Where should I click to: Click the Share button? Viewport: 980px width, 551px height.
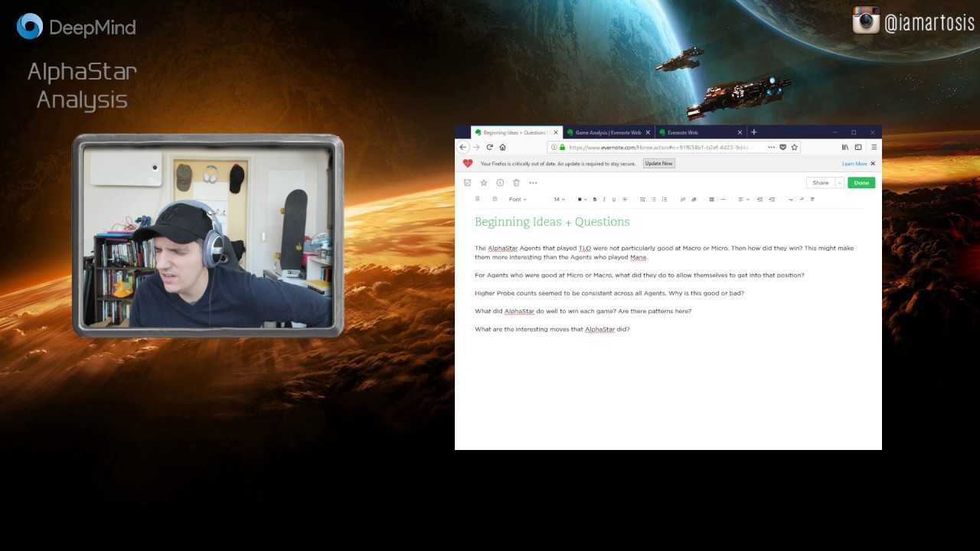click(x=821, y=183)
